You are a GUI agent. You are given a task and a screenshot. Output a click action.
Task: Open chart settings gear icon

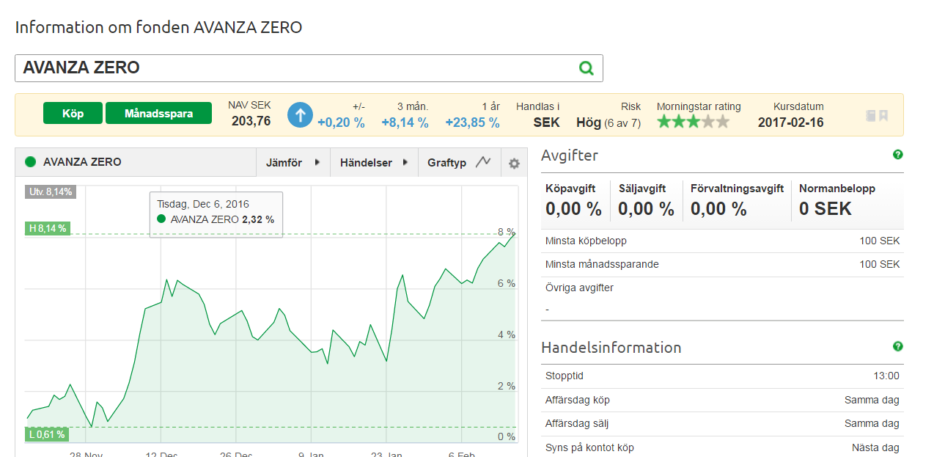pos(514,163)
